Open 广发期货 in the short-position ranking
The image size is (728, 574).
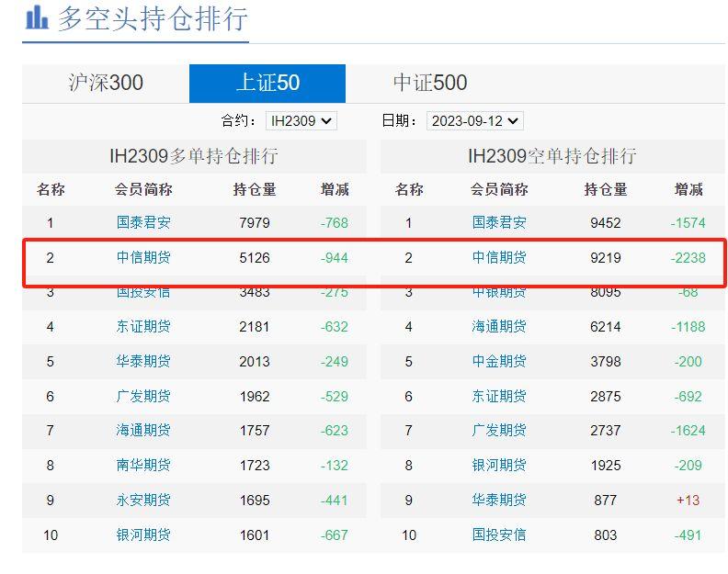499,431
